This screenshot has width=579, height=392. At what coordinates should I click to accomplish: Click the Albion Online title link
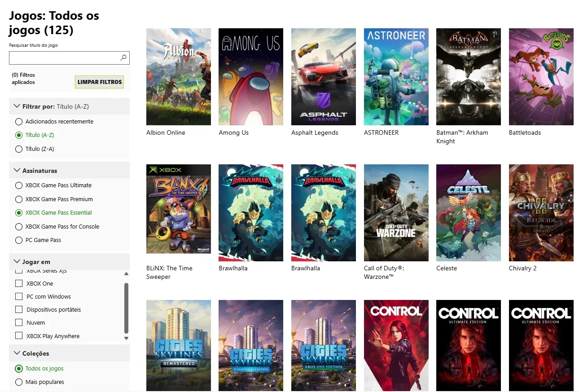[x=166, y=132]
